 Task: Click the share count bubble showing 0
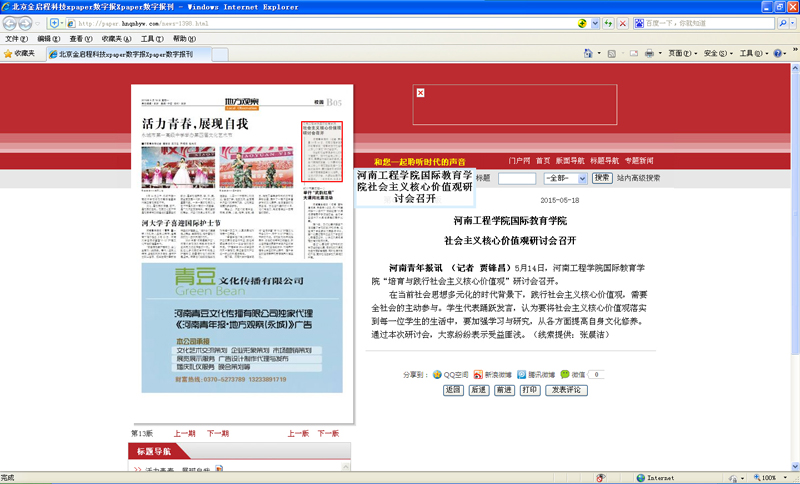coord(596,374)
